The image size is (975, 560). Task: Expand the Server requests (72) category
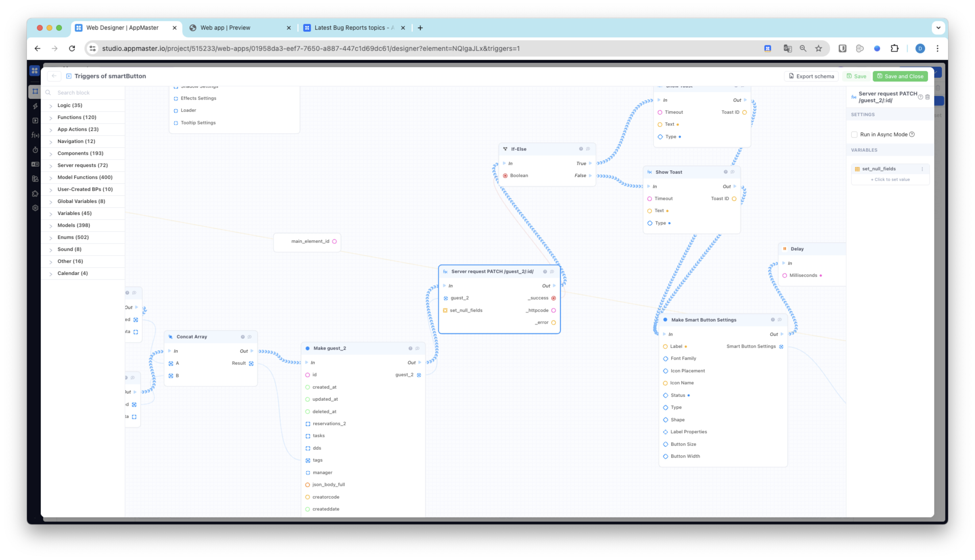click(83, 165)
